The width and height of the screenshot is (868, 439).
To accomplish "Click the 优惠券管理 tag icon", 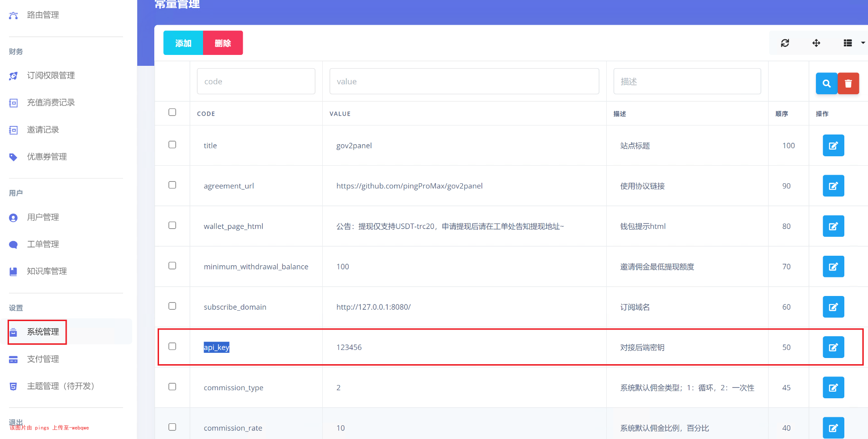I will (13, 157).
